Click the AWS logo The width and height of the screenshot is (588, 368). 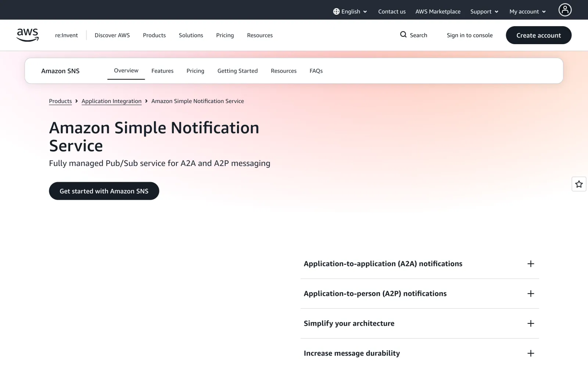(28, 35)
